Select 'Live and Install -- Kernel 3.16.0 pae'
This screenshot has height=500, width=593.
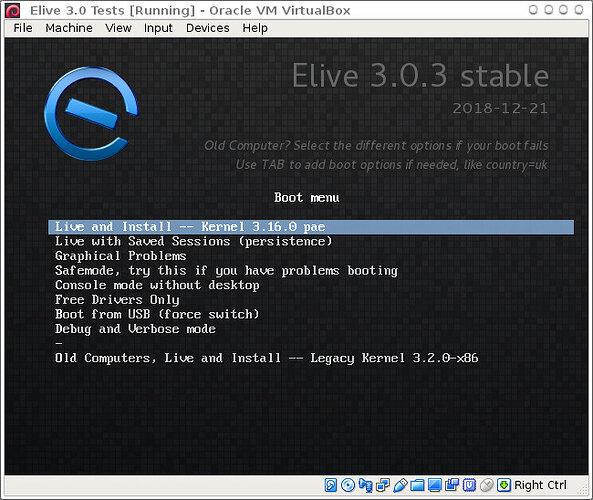point(311,227)
